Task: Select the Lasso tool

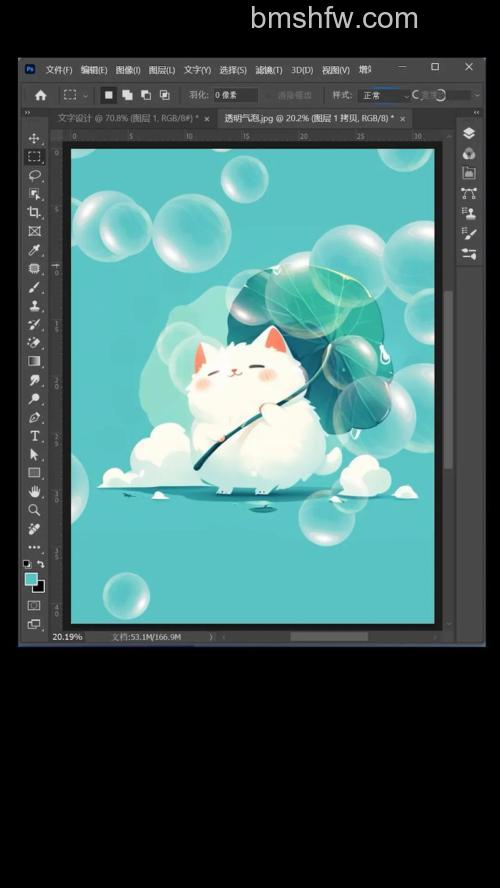Action: (34, 175)
